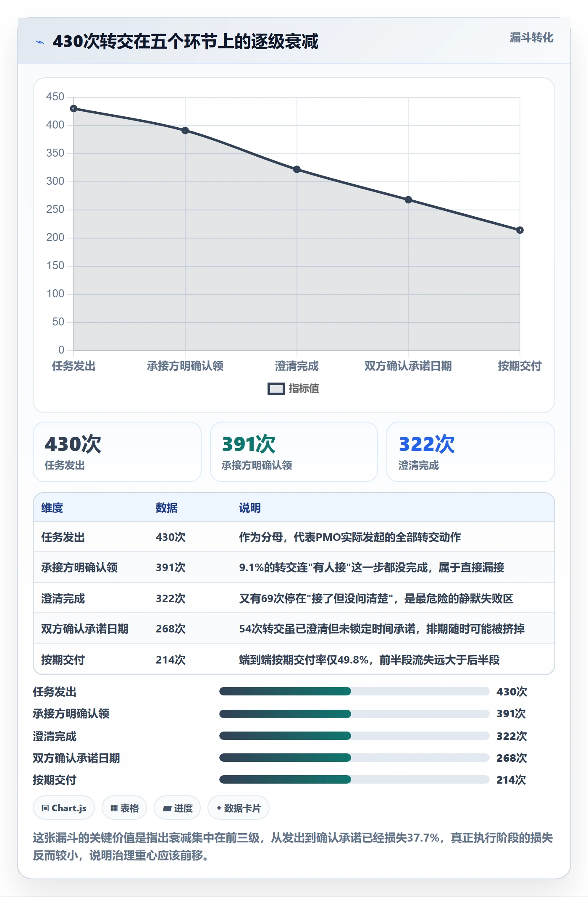The width and height of the screenshot is (588, 897).
Task: Click the 漏斗转化 label in the header
Action: pyautogui.click(x=531, y=38)
